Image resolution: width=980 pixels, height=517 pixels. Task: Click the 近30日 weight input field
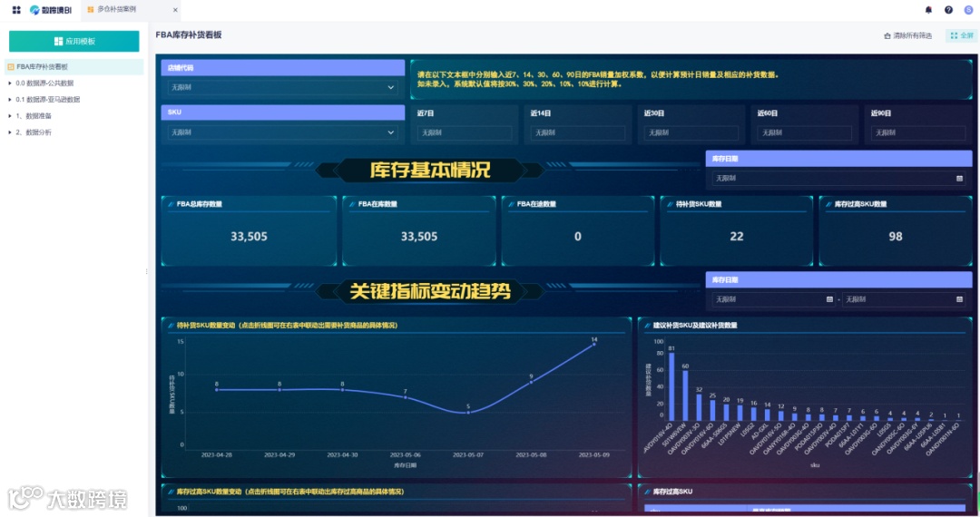[691, 132]
